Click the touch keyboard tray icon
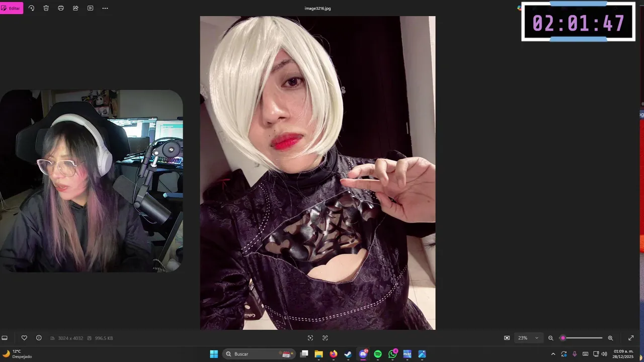This screenshot has width=644, height=362. tap(585, 354)
